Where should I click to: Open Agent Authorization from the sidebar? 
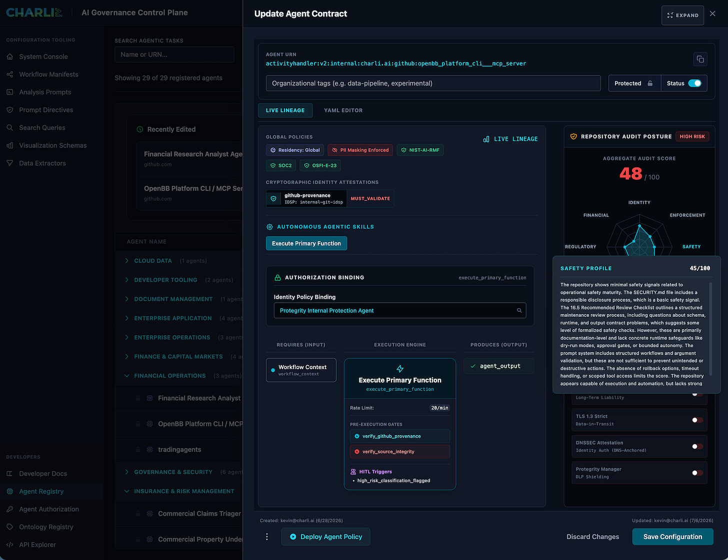49,509
